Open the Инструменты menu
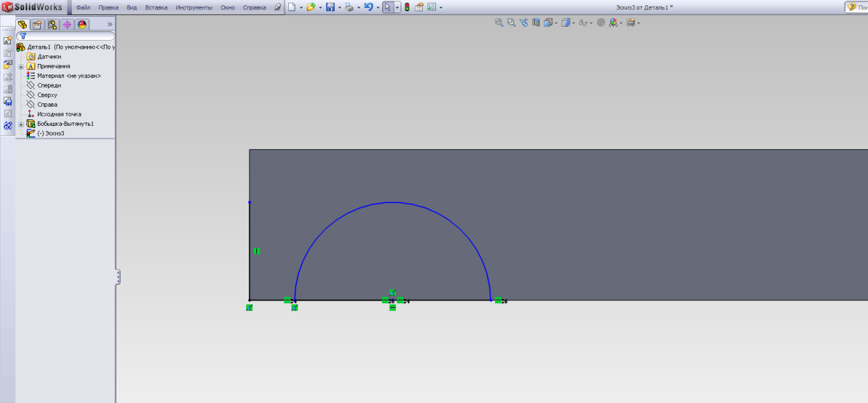Viewport: 868px width, 403px height. 194,7
